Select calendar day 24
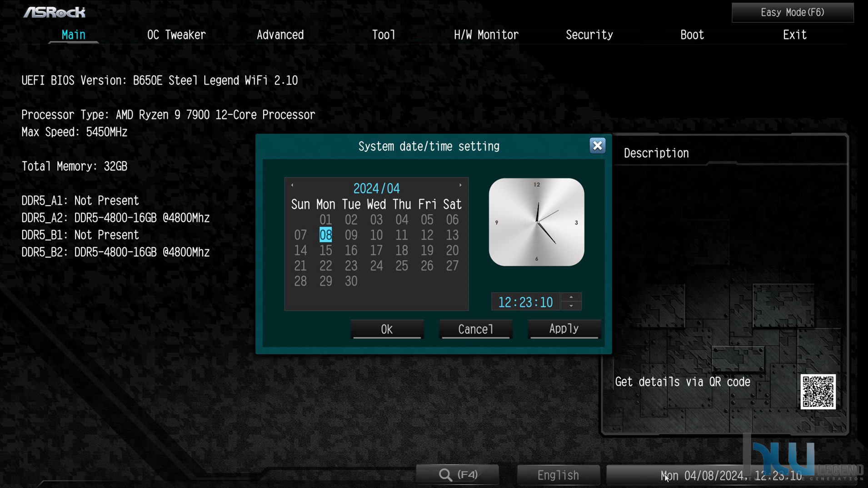This screenshot has height=488, width=868. tap(376, 266)
